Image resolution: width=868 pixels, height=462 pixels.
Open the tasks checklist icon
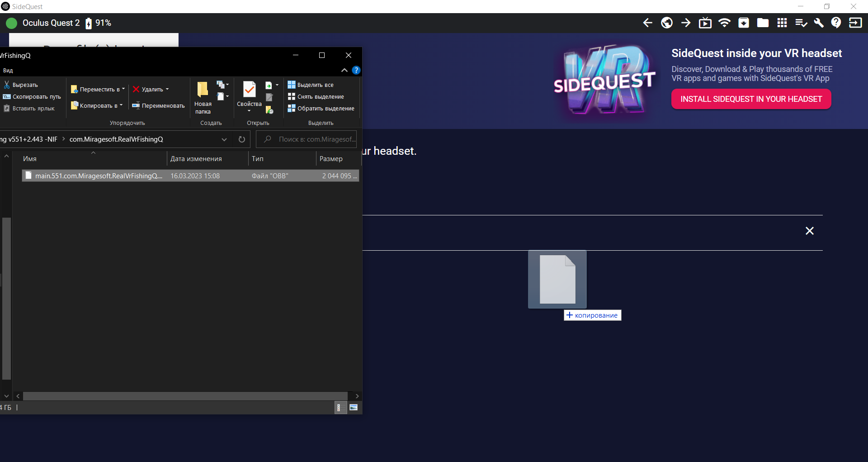(x=801, y=23)
